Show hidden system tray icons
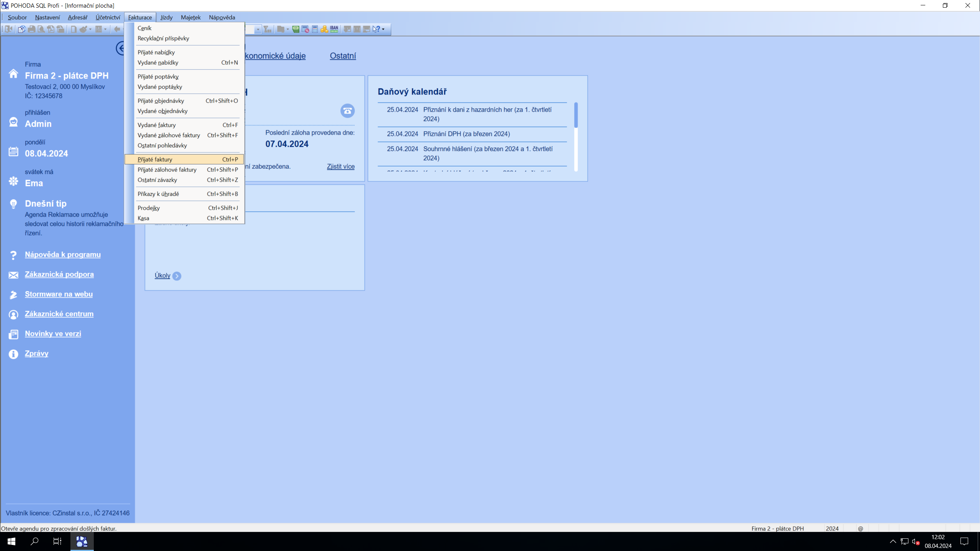The width and height of the screenshot is (980, 551). coord(893,541)
